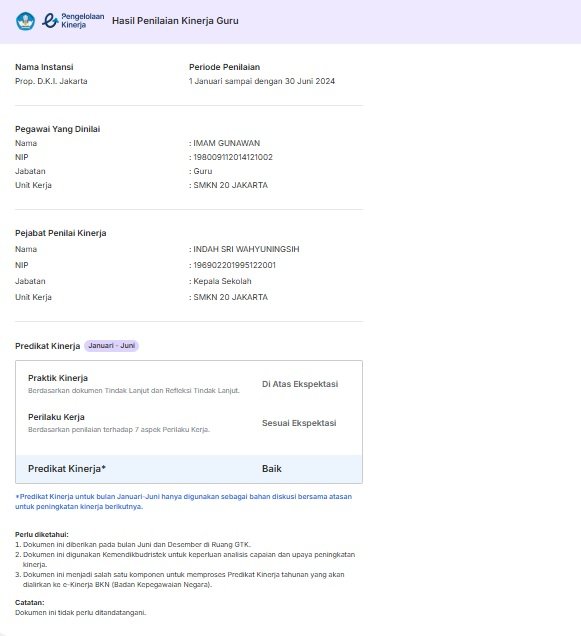This screenshot has height=636, width=581.
Task: Click the Kemendikbud emblem logo
Action: tap(25, 21)
